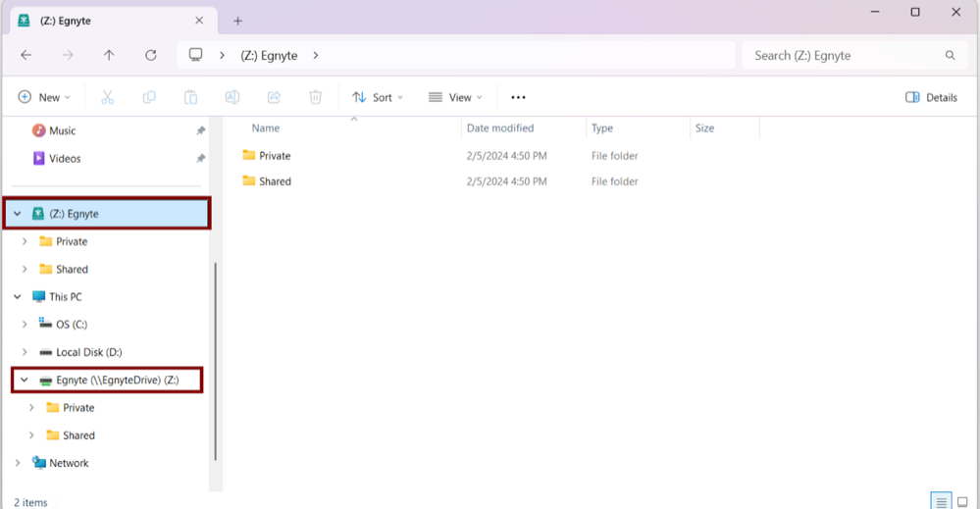Click the Refresh icon
This screenshot has height=509, width=980.
click(x=151, y=55)
